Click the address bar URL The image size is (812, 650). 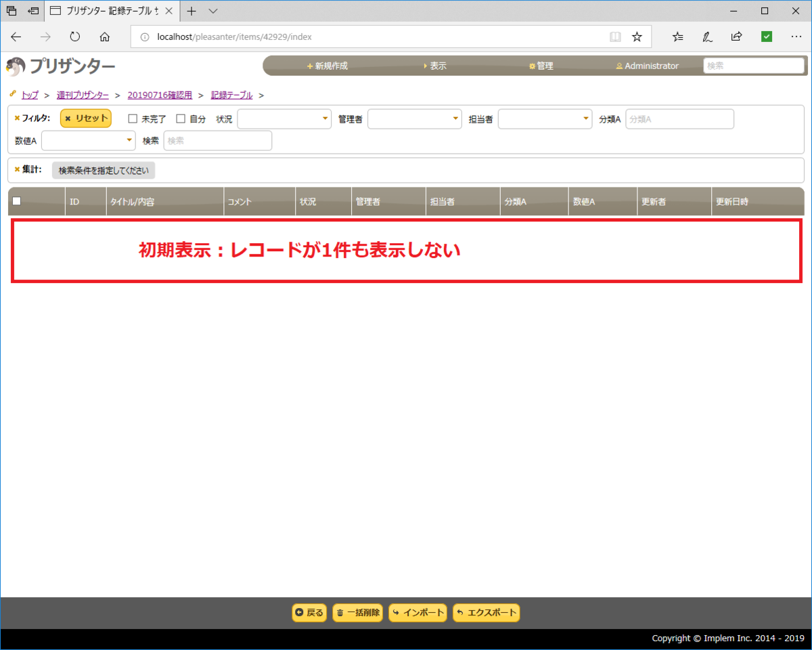click(x=234, y=37)
